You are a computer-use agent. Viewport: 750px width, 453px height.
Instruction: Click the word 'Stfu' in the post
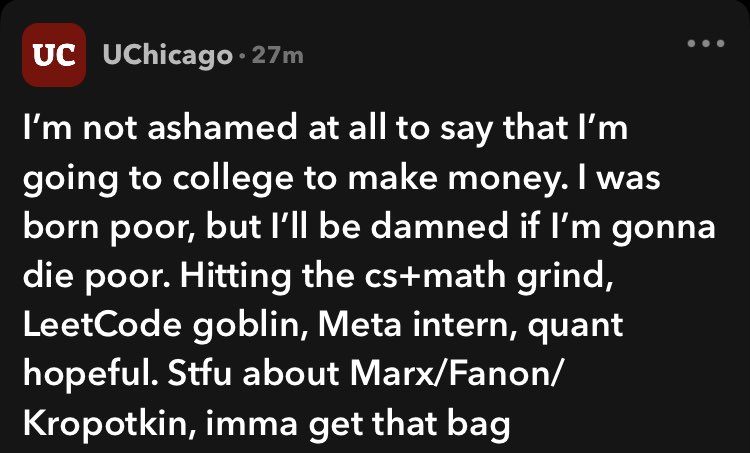(x=200, y=374)
